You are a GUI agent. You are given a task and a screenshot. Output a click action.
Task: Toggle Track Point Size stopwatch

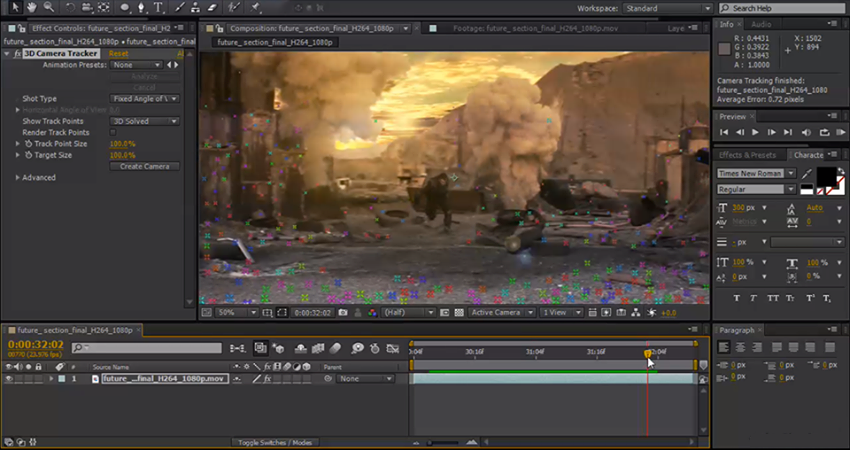28,144
